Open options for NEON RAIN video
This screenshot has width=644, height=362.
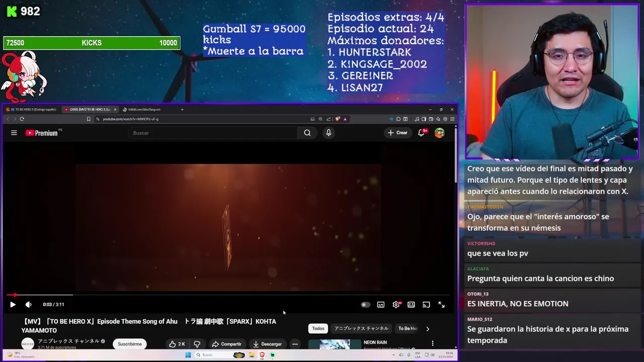click(433, 343)
